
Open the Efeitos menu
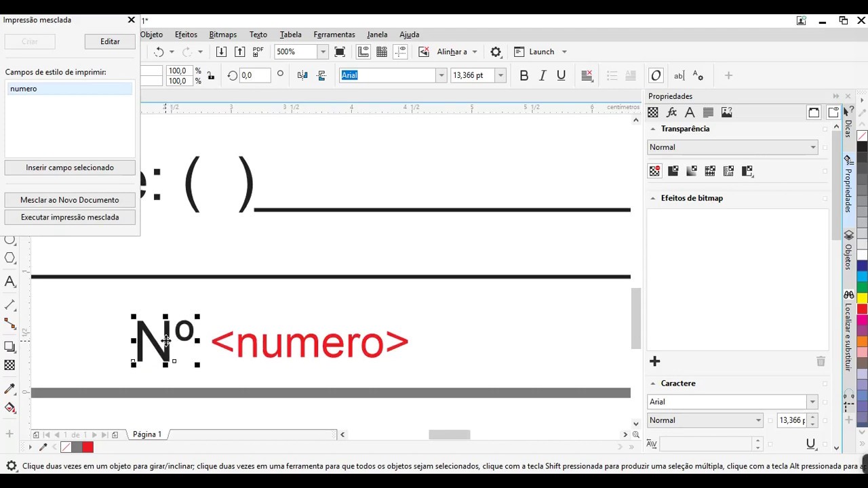point(186,35)
